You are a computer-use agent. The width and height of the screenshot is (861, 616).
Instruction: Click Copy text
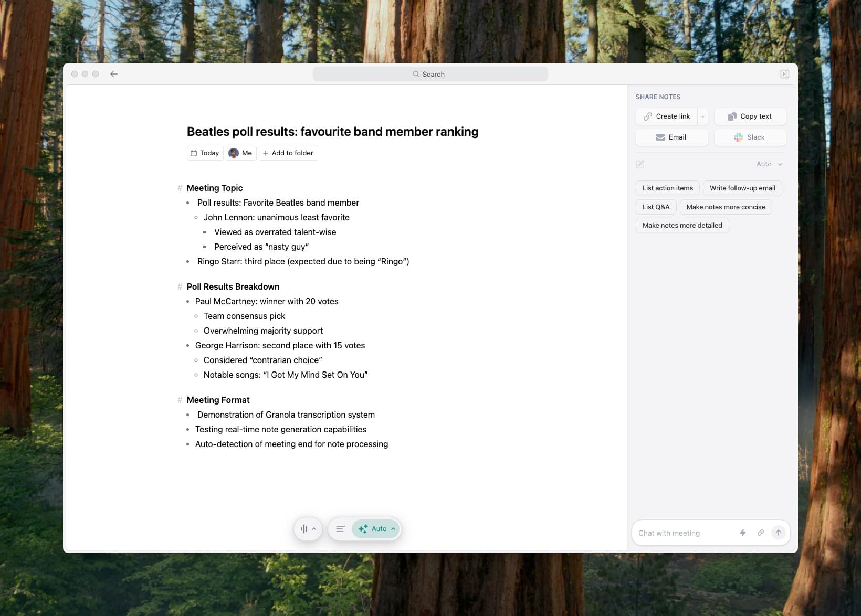click(750, 116)
